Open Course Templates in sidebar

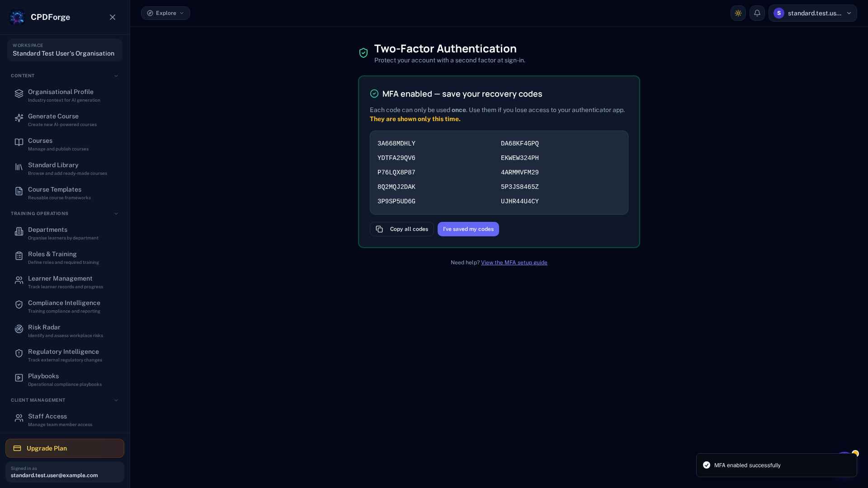point(65,193)
